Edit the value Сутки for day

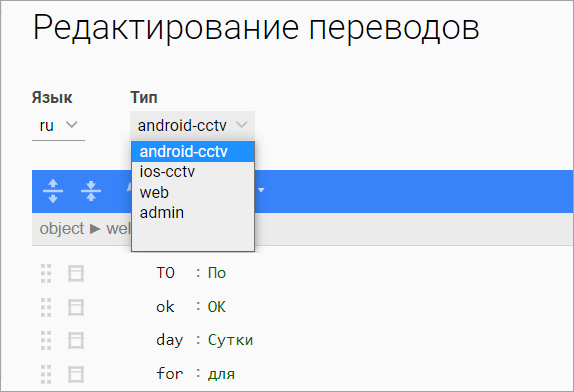coord(230,340)
